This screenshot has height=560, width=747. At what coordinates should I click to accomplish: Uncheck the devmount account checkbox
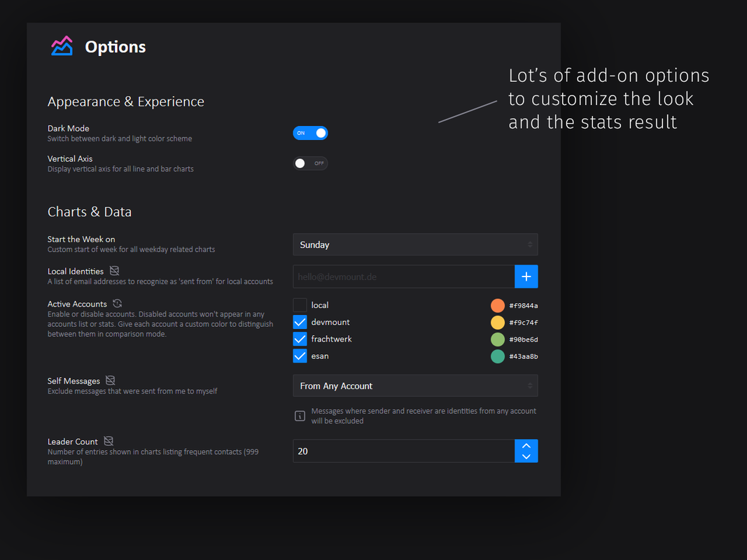[x=300, y=323]
